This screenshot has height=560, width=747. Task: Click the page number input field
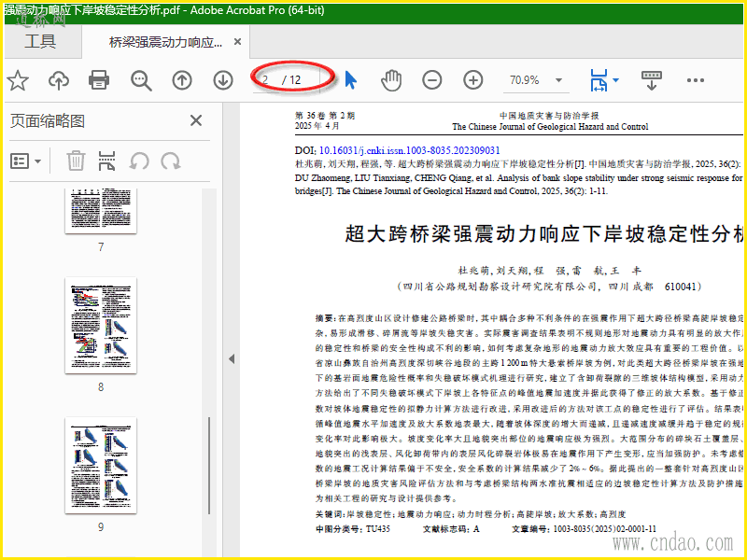pyautogui.click(x=267, y=80)
